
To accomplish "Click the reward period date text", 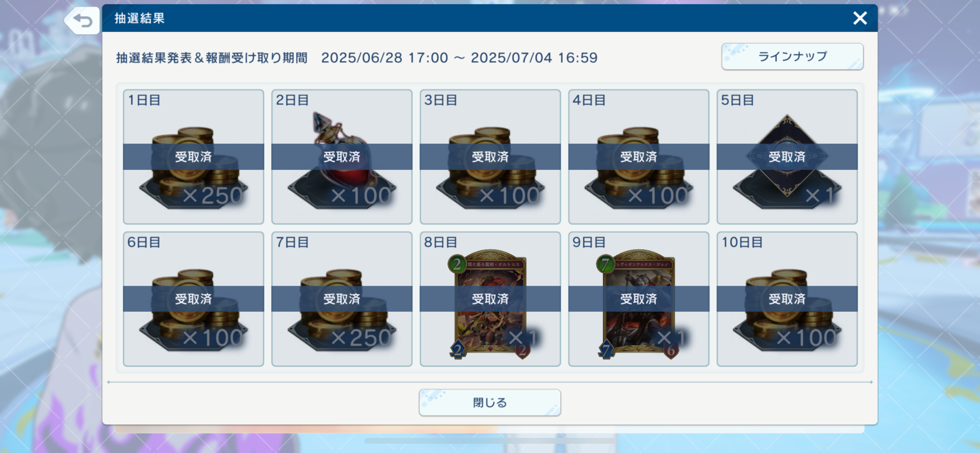I will pyautogui.click(x=459, y=58).
